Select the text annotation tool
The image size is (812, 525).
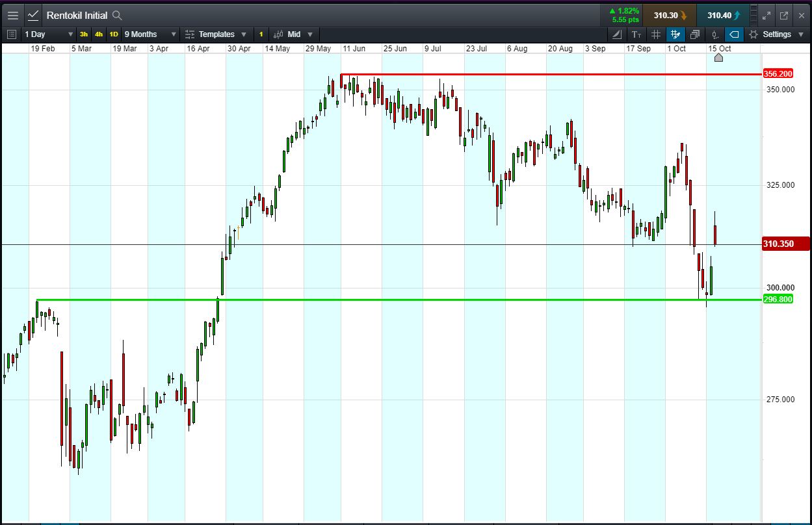[636, 34]
